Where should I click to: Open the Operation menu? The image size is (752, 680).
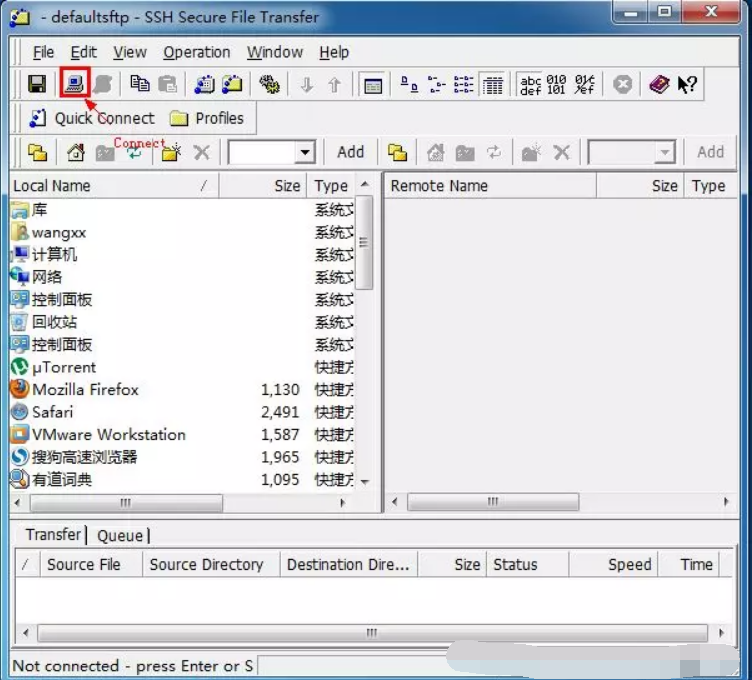tap(196, 52)
